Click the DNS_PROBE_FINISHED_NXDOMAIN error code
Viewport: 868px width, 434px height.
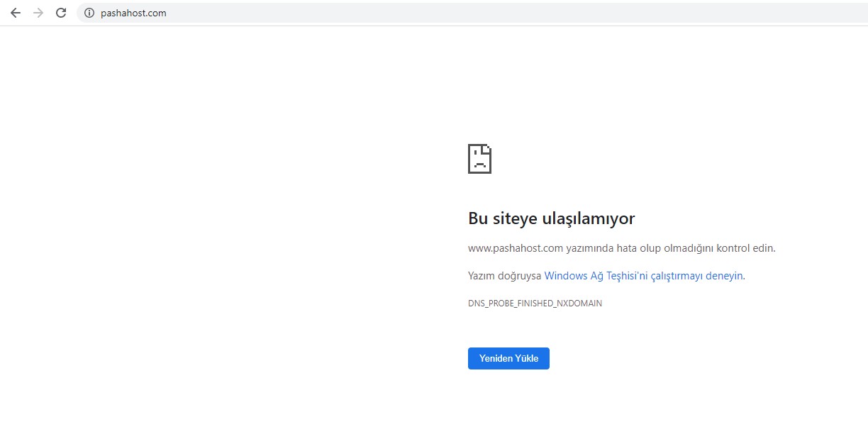tap(535, 304)
